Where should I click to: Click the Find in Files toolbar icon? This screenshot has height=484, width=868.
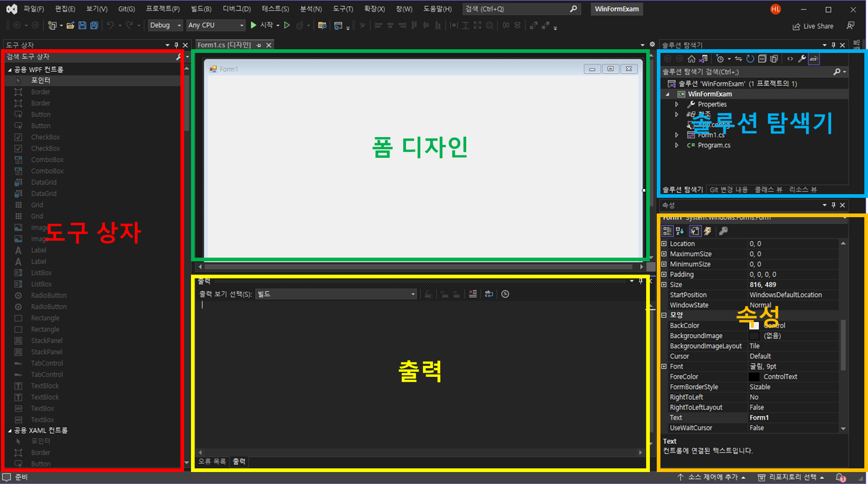tap(322, 25)
